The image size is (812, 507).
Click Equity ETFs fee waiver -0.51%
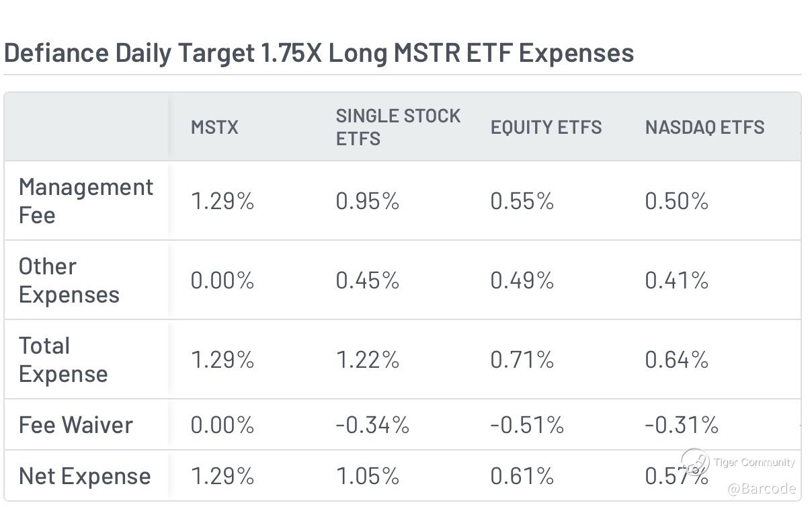[527, 425]
